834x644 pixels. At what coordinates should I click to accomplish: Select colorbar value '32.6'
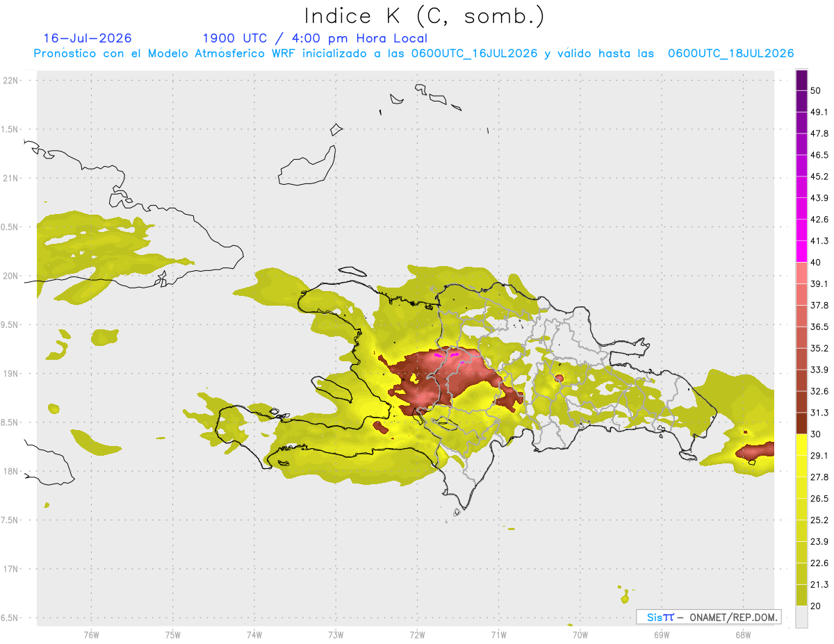[819, 391]
